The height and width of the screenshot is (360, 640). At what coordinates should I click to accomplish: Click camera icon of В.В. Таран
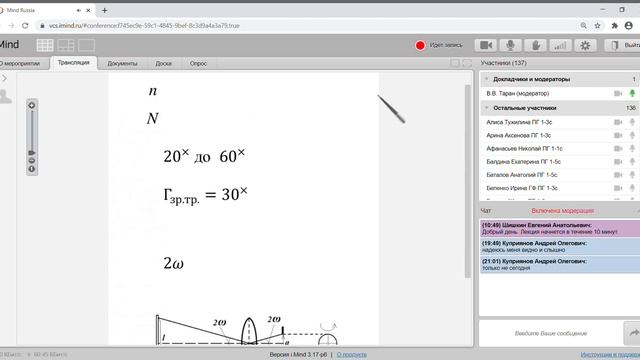coord(618,93)
